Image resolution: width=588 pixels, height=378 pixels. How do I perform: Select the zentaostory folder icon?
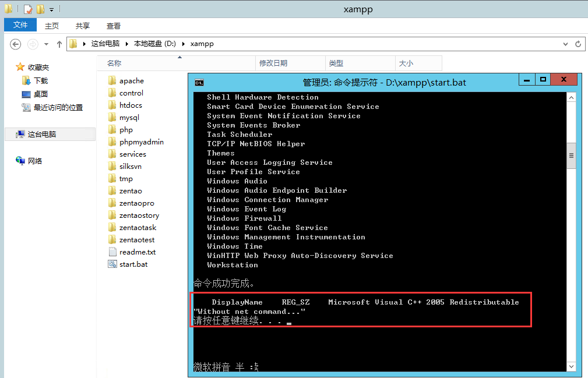112,216
